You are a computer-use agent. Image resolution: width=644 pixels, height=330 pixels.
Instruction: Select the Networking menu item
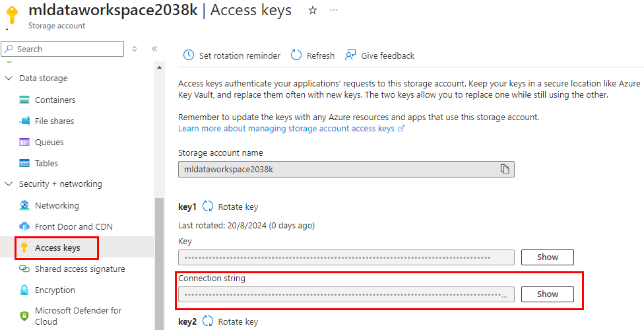pyautogui.click(x=57, y=205)
